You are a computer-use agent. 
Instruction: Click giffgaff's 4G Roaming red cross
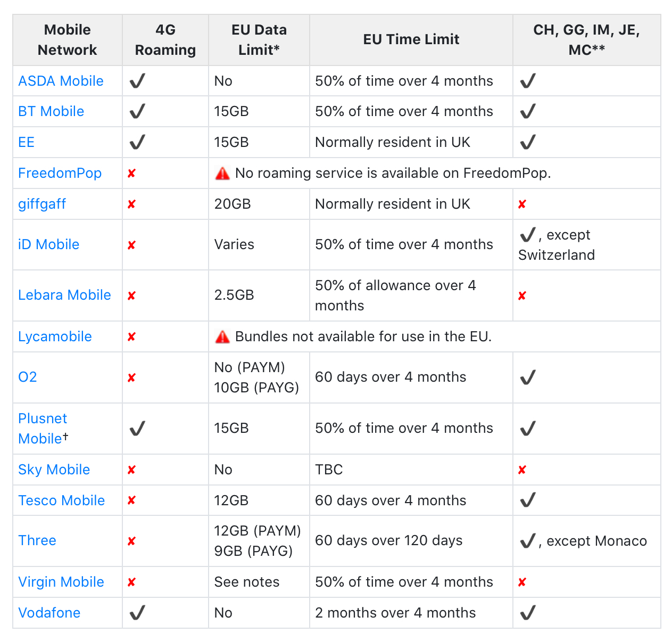[x=131, y=204]
